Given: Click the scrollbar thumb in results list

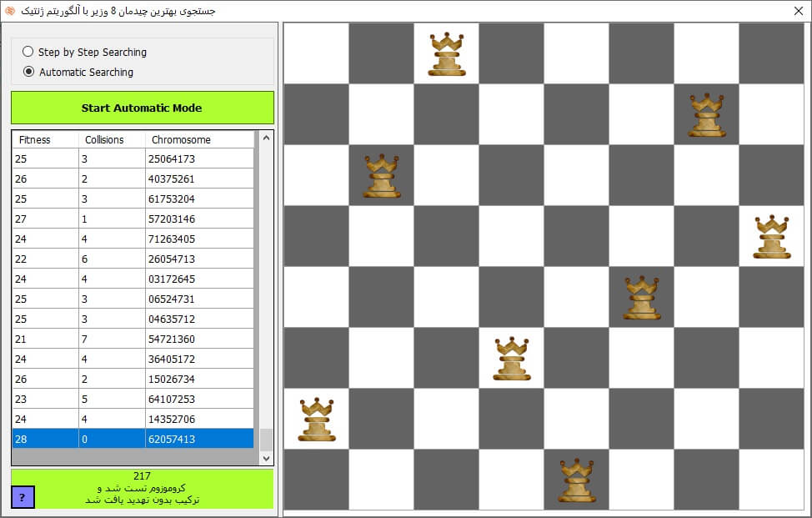Looking at the screenshot, I should coord(267,440).
